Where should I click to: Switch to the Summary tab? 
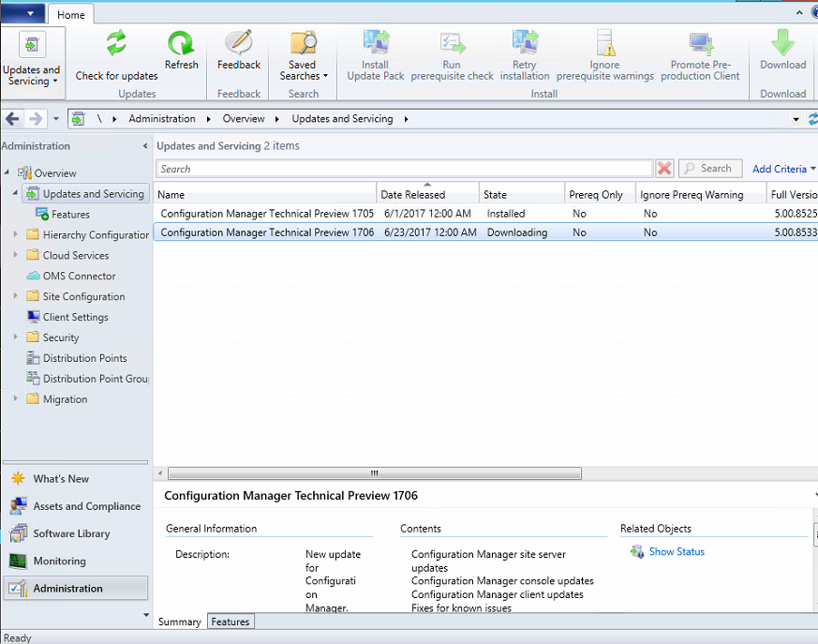click(180, 622)
